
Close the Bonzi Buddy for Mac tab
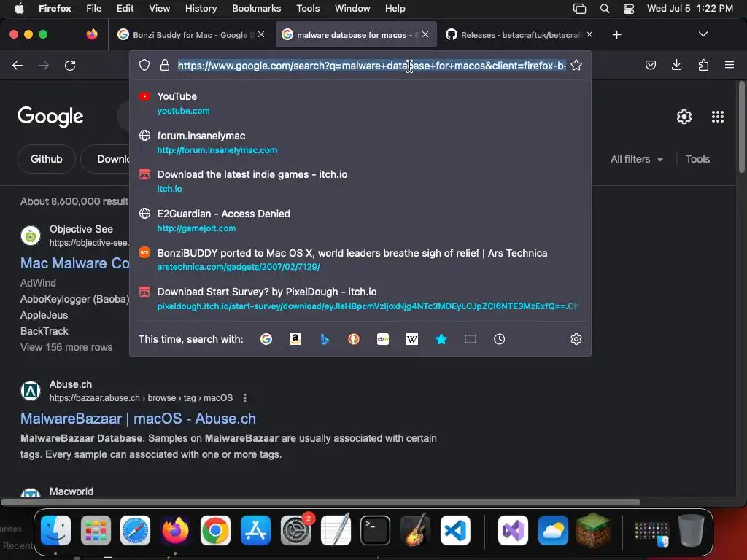click(261, 34)
